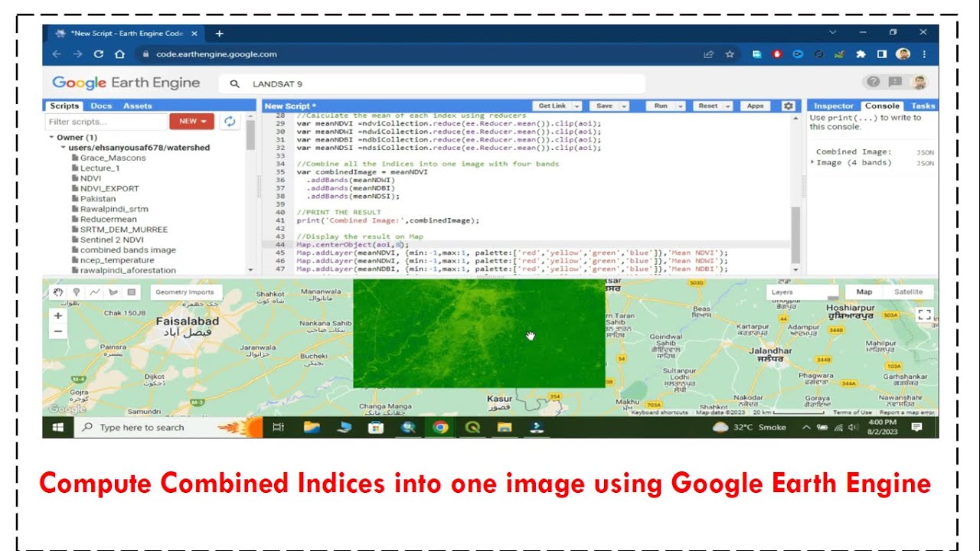Switch to the Tasks tab
The height and width of the screenshot is (551, 980).
click(923, 106)
